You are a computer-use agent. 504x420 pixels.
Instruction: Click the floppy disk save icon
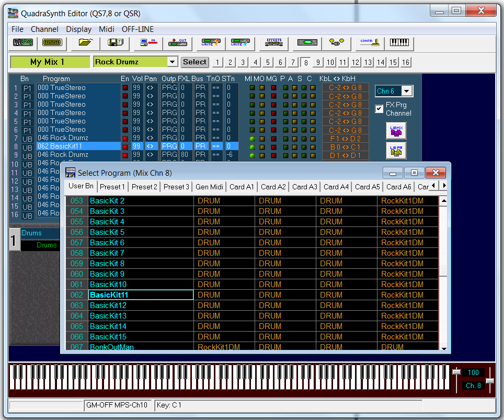tap(115, 42)
